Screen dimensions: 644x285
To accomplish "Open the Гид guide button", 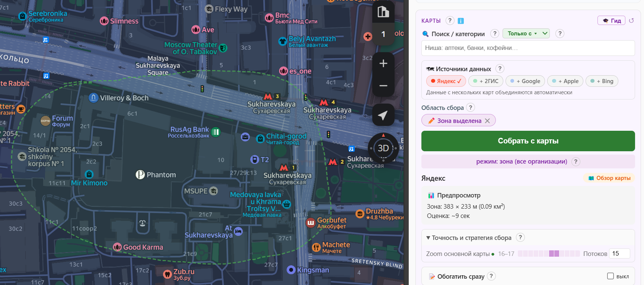I will click(611, 20).
